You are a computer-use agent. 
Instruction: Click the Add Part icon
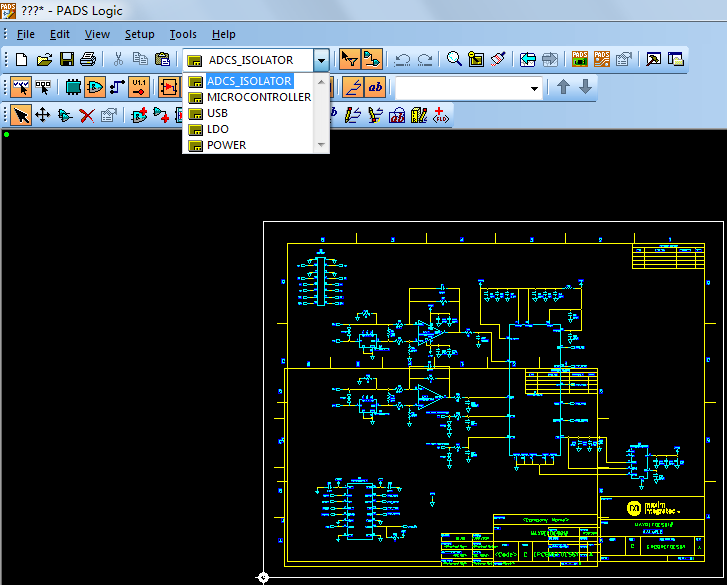(x=139, y=115)
